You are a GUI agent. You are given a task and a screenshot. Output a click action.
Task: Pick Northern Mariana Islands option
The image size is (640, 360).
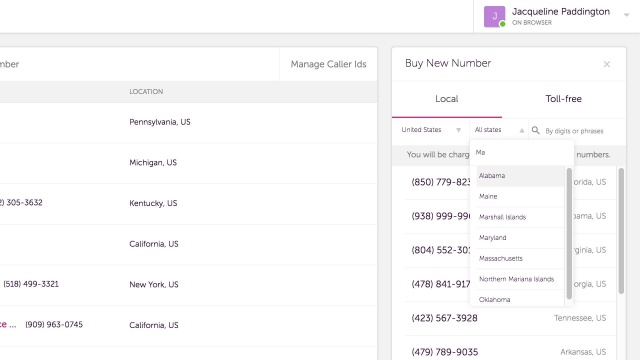520,279
